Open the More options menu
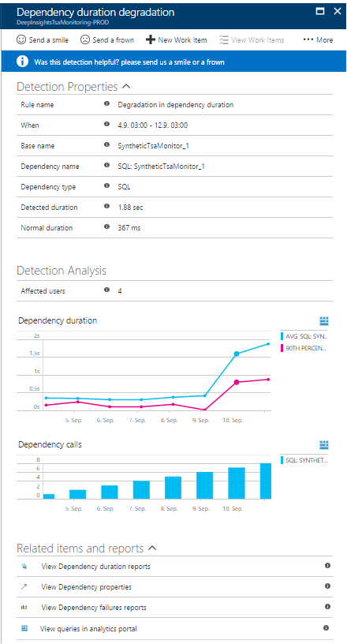The height and width of the screenshot is (644, 347). point(318,39)
